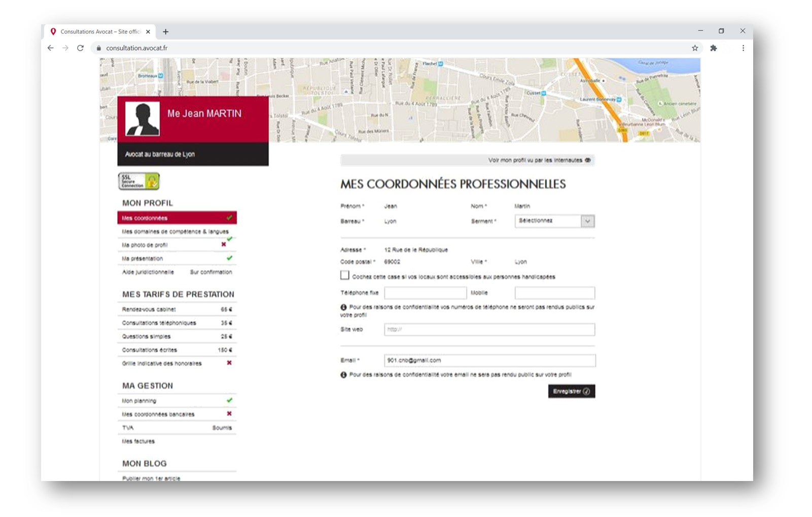Image resolution: width=812 pixels, height=517 pixels.
Task: Click green check on Mon planning row
Action: [230, 400]
